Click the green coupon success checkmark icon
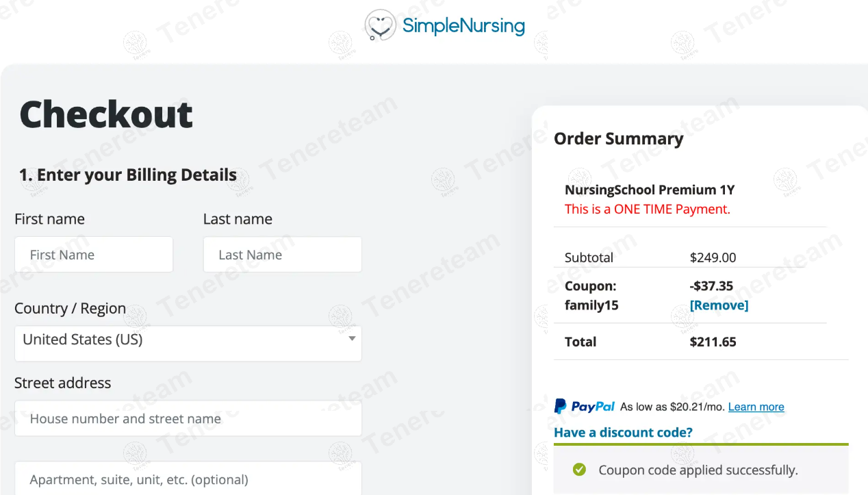Image resolution: width=868 pixels, height=495 pixels. tap(579, 470)
